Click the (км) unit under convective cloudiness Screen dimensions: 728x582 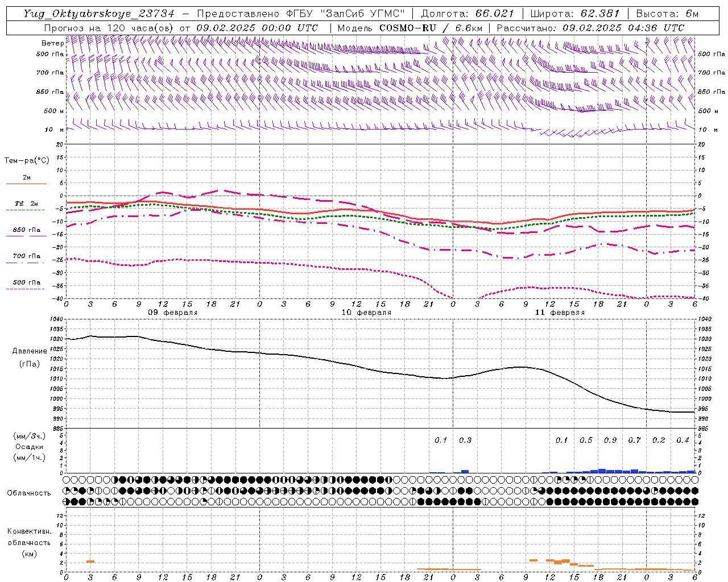click(29, 554)
